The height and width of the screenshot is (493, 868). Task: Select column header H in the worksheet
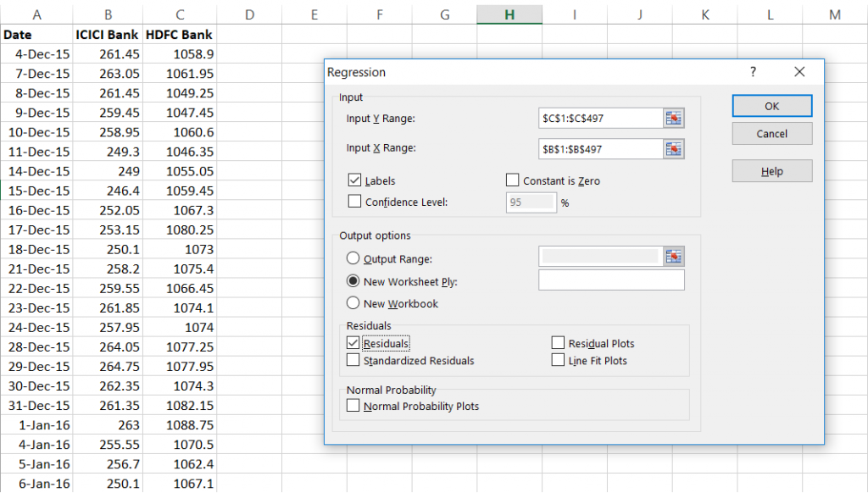click(x=509, y=14)
